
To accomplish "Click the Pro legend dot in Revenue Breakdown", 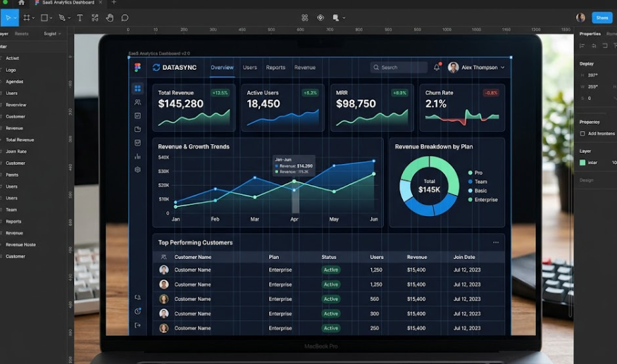I will click(x=470, y=172).
